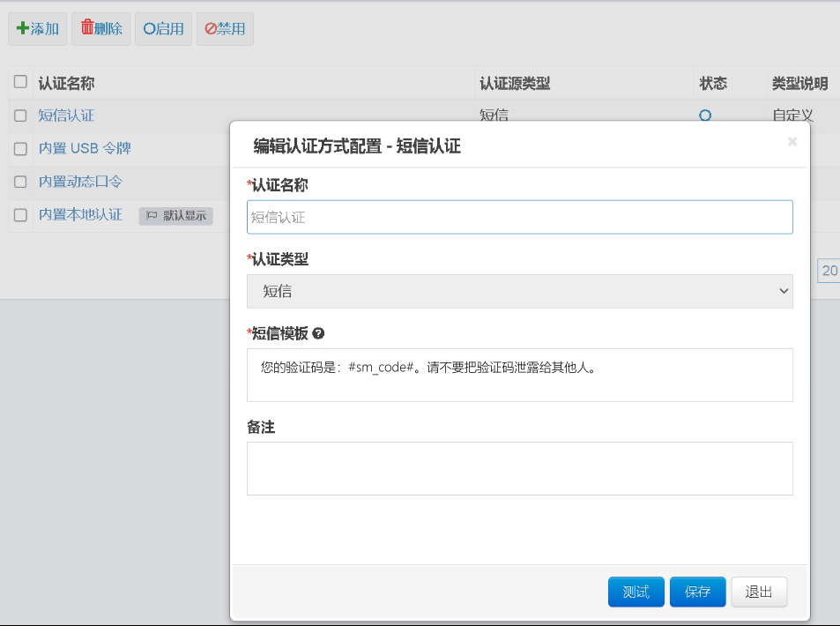This screenshot has height=626, width=840.
Task: Click the trash 删除 button
Action: [101, 29]
